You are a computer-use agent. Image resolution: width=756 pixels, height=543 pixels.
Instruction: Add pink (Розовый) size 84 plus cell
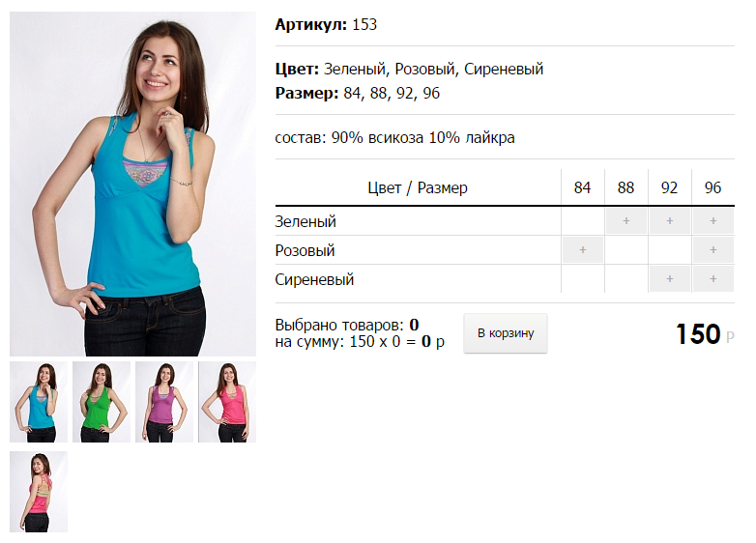[x=582, y=250]
